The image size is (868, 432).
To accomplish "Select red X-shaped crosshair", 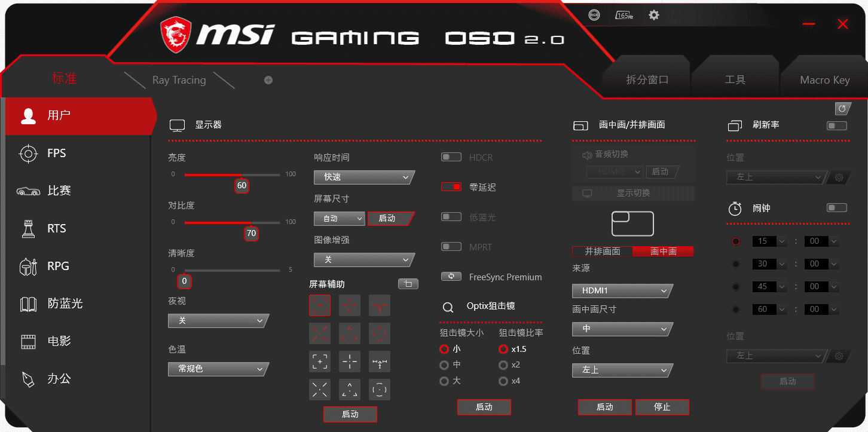I will coord(320,333).
